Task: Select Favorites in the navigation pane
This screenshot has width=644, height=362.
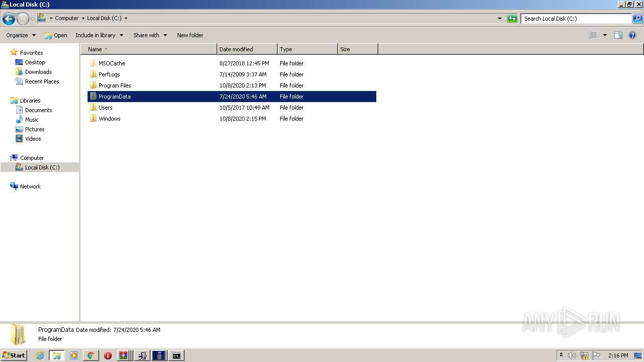Action: point(31,53)
